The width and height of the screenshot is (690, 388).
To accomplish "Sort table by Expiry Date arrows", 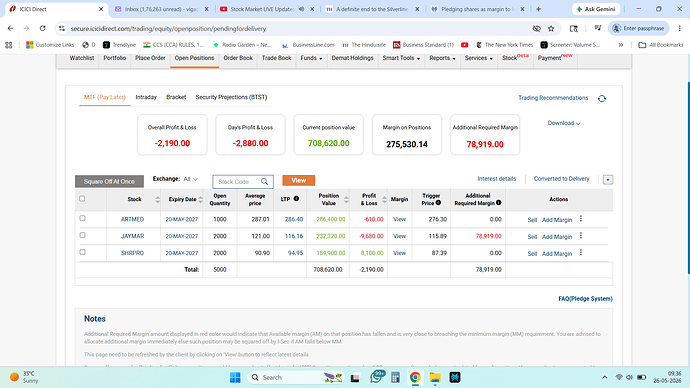I will pos(200,200).
